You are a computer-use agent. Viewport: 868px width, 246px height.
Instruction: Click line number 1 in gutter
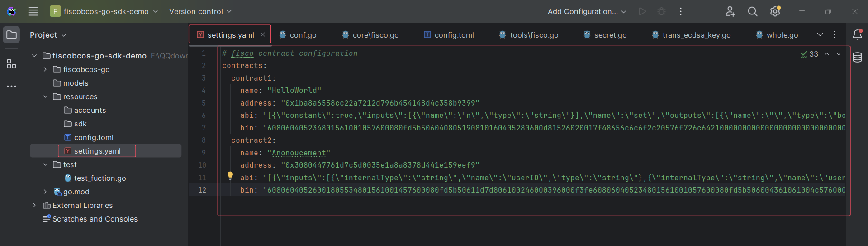204,53
